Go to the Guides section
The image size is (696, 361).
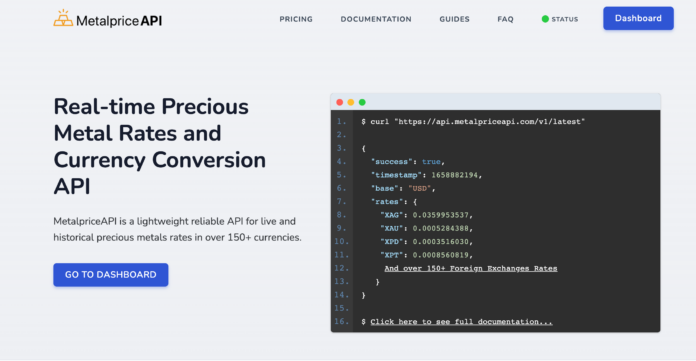pos(455,19)
